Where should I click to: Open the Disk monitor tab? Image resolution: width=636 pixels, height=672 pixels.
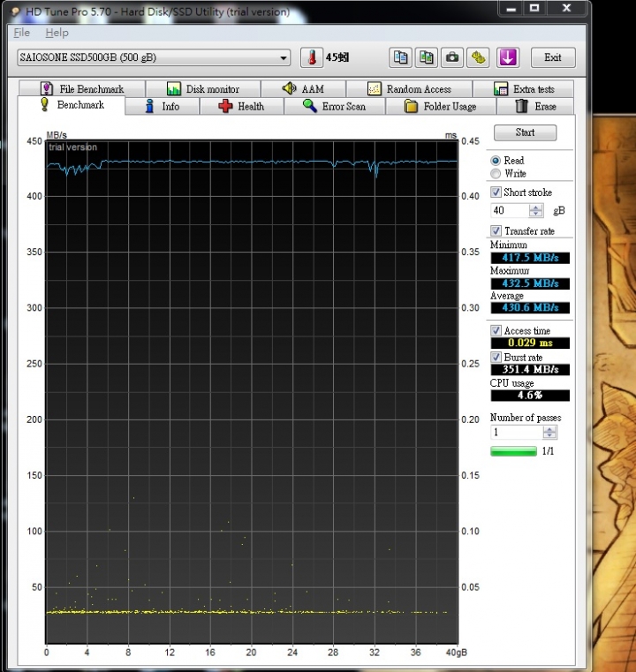tap(203, 88)
